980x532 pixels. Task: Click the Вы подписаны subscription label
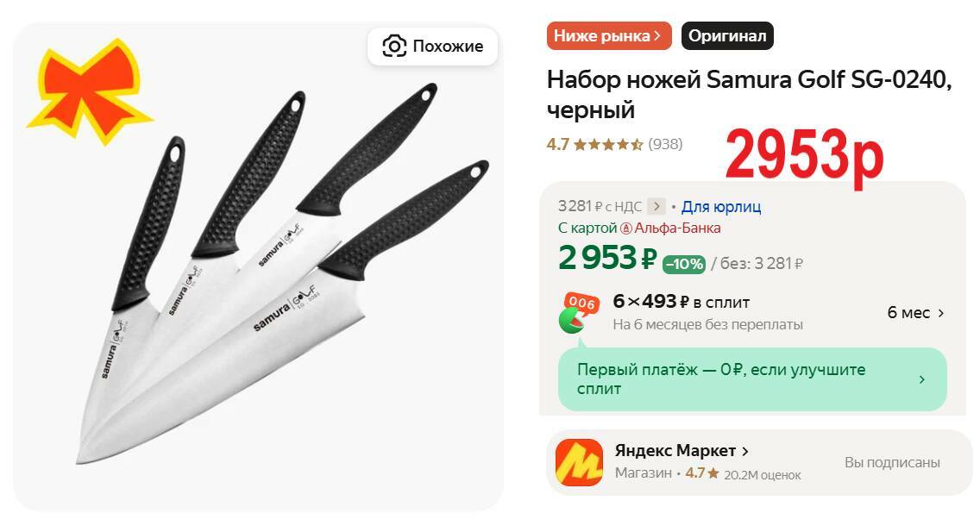[x=892, y=463]
